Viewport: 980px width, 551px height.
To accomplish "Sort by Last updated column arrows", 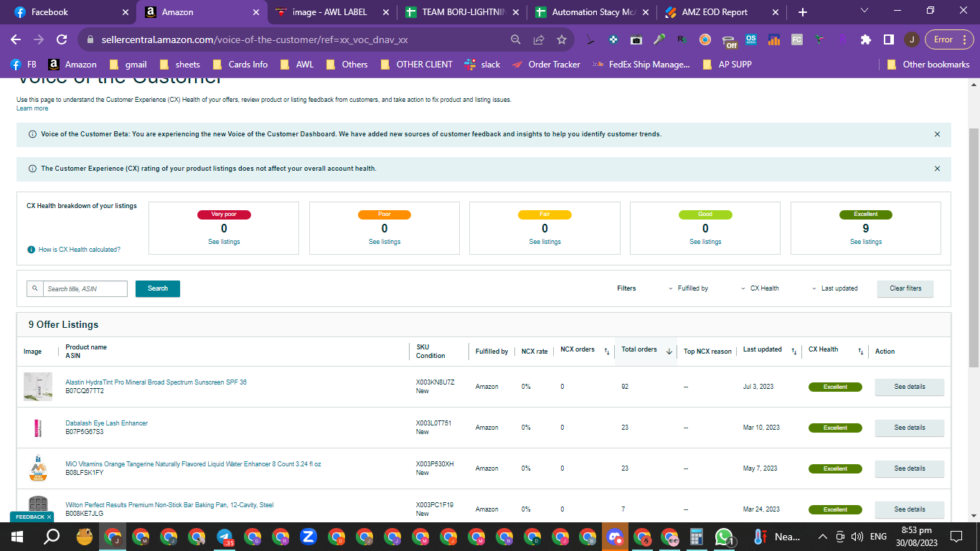I will (794, 351).
